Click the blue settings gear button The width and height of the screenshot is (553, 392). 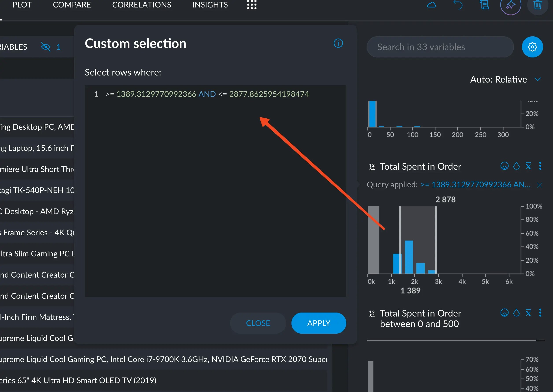(x=532, y=47)
